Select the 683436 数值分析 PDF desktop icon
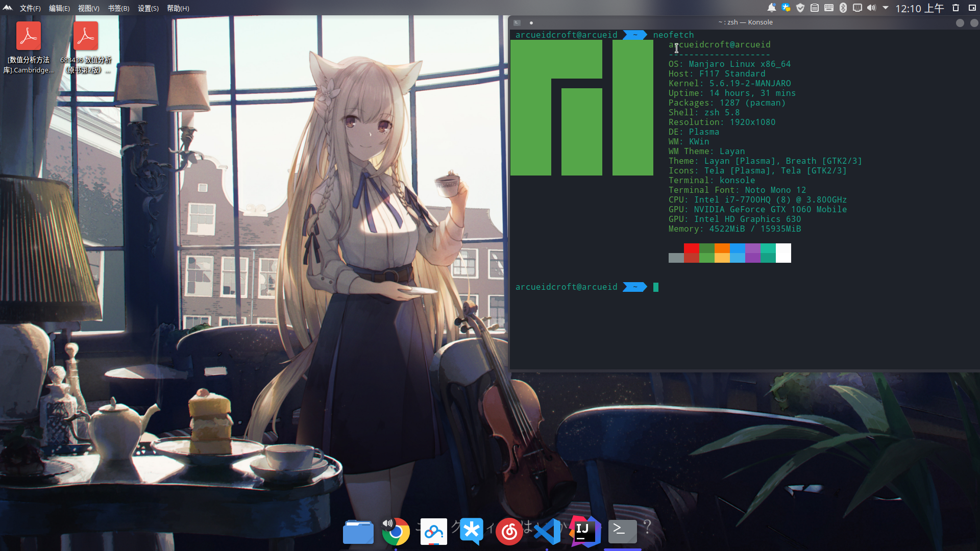 (86, 48)
